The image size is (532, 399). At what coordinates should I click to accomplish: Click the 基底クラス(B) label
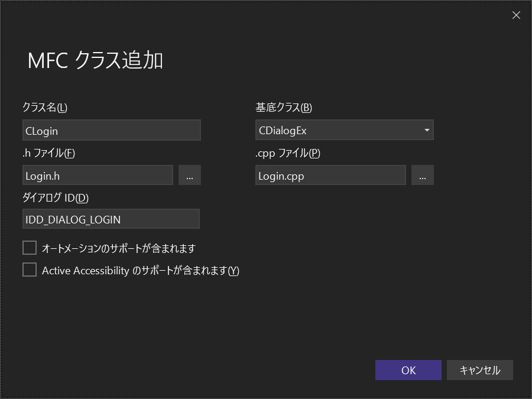[284, 108]
